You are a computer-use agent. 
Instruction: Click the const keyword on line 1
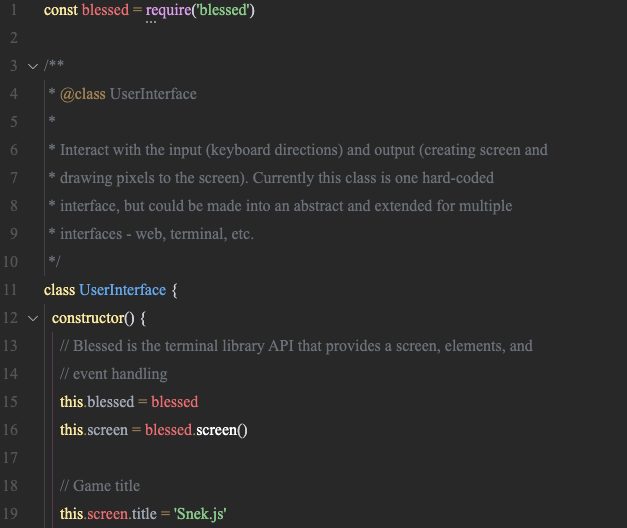click(x=61, y=10)
